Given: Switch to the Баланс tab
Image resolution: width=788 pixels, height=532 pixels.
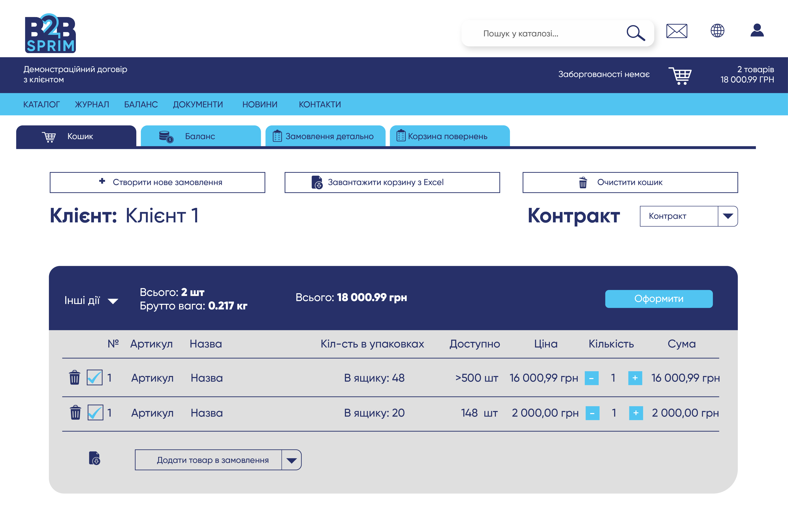Looking at the screenshot, I should pyautogui.click(x=201, y=136).
